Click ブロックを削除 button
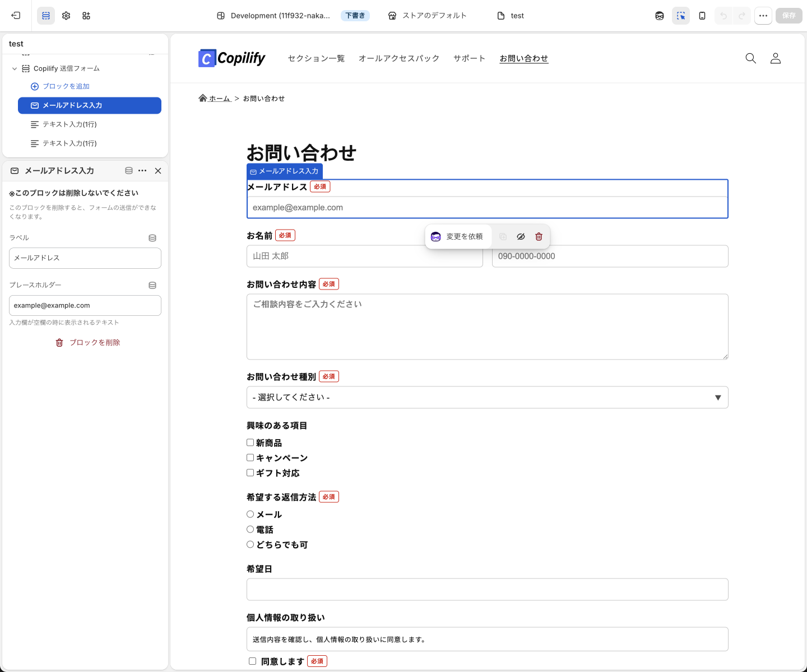Image resolution: width=807 pixels, height=672 pixels. point(88,343)
